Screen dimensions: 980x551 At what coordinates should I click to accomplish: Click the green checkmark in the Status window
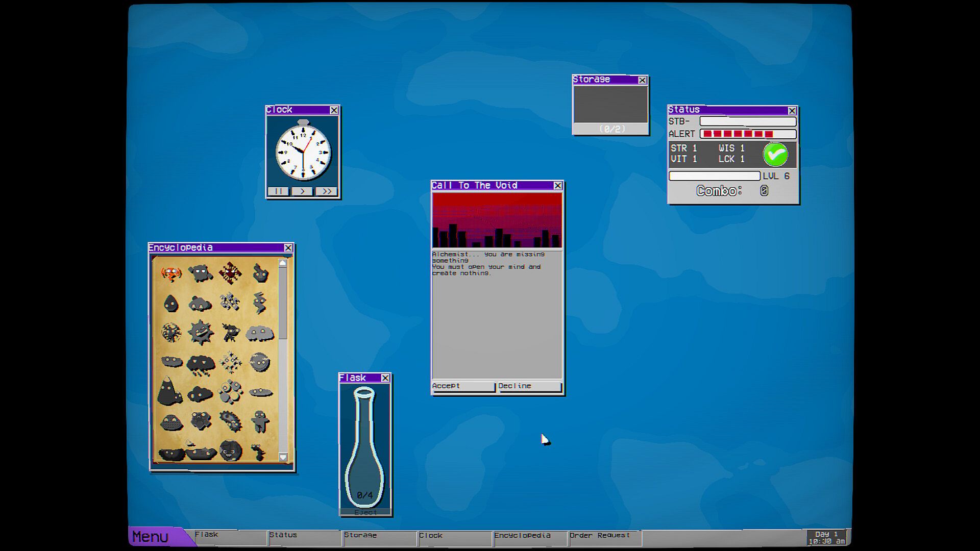[x=775, y=154]
